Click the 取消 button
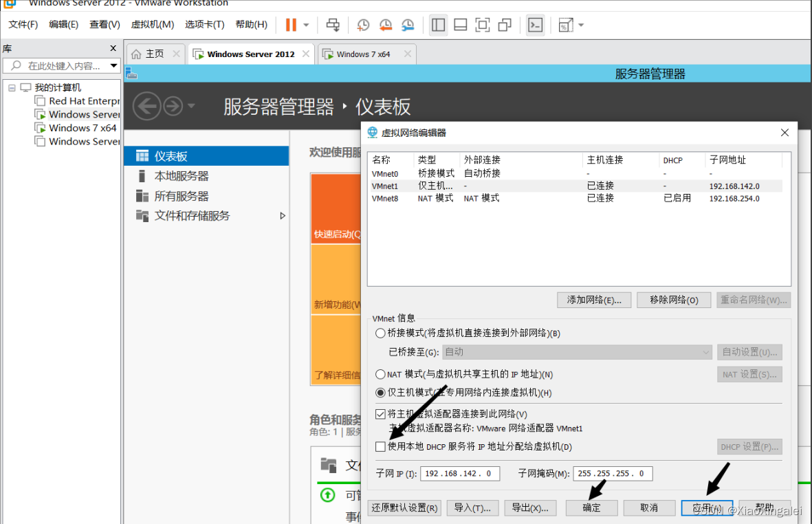Screen dimensions: 812x524 point(649,508)
